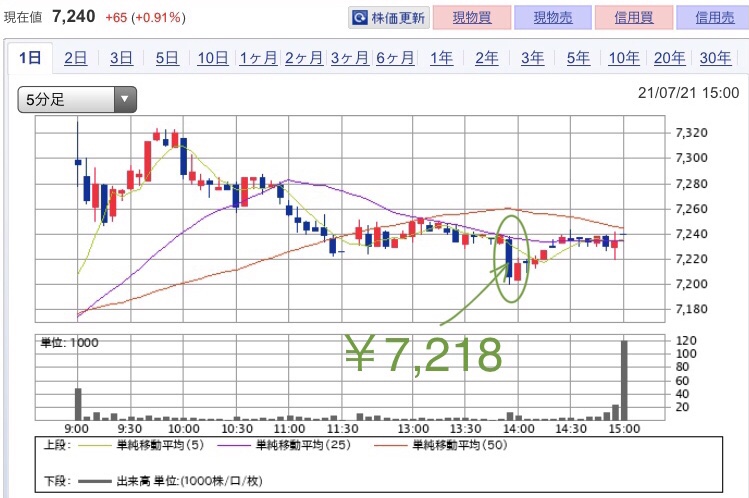Switch to the 20年 chart tab

coord(669,58)
